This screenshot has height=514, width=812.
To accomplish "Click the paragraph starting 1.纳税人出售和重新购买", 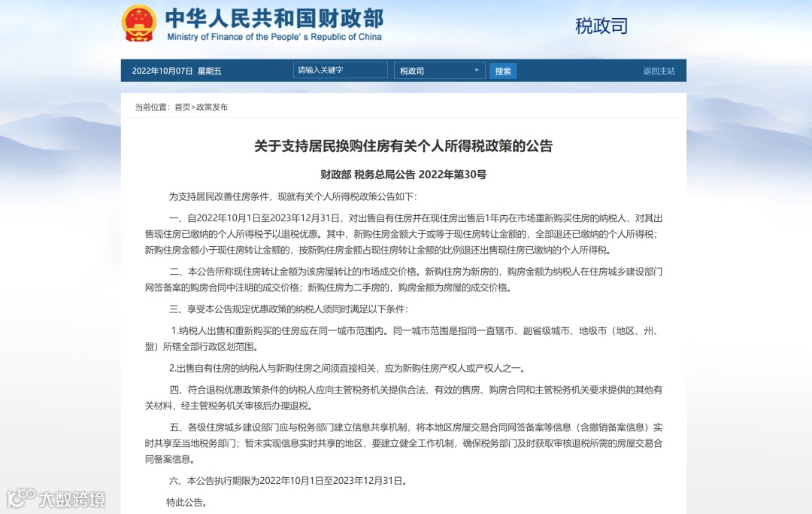I will click(404, 339).
